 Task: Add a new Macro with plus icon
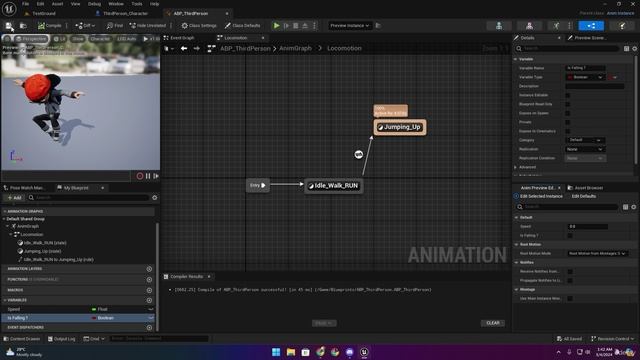click(149, 290)
